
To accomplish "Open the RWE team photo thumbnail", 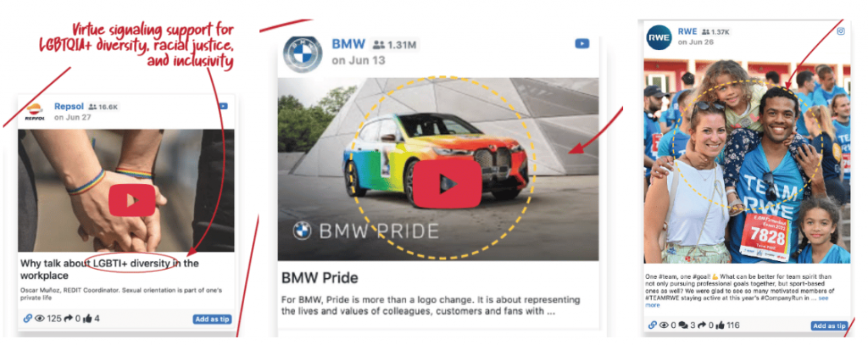I will point(747,161).
